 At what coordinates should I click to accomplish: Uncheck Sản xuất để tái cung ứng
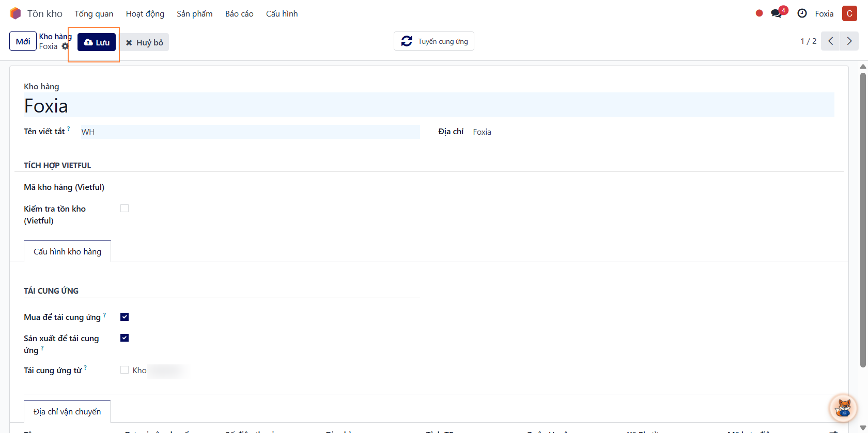125,338
